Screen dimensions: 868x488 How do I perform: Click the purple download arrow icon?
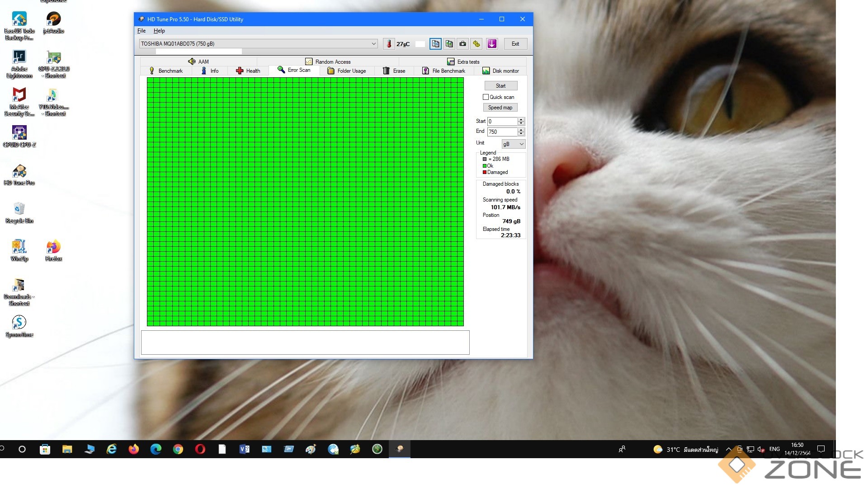(492, 44)
